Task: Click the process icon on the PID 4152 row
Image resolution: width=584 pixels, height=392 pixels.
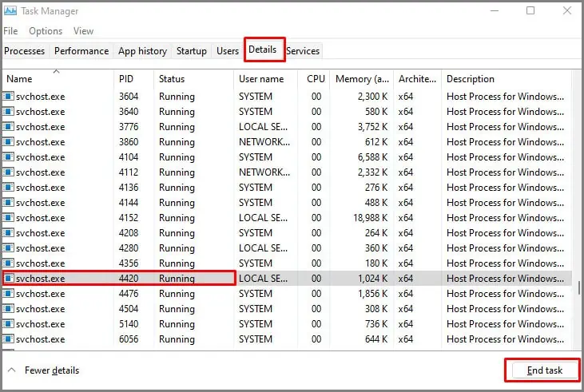Action: coord(8,218)
